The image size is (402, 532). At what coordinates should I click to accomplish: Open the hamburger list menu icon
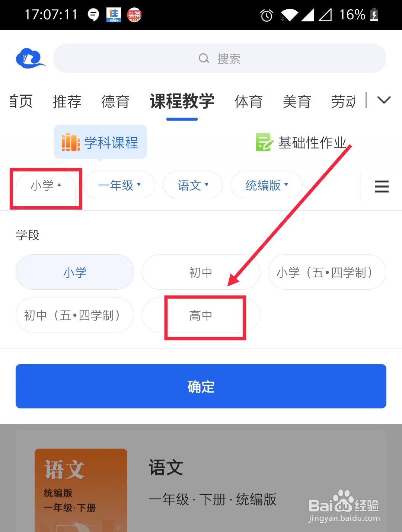tap(382, 186)
